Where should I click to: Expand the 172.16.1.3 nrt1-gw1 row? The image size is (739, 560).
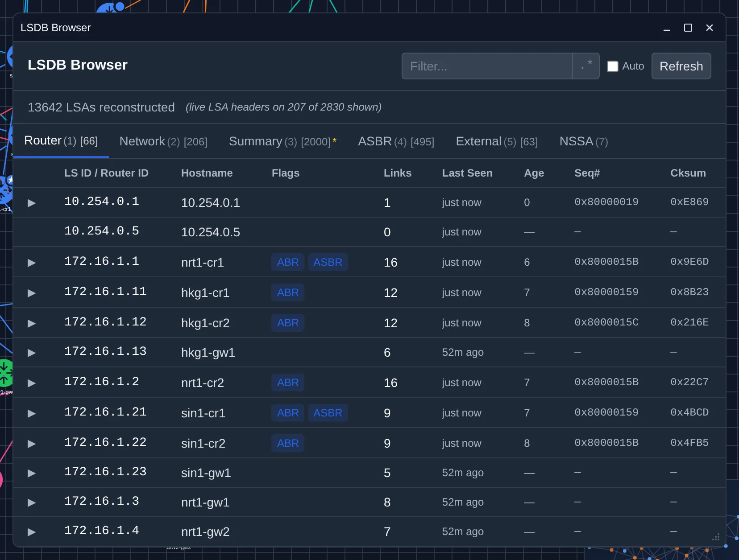coord(31,502)
